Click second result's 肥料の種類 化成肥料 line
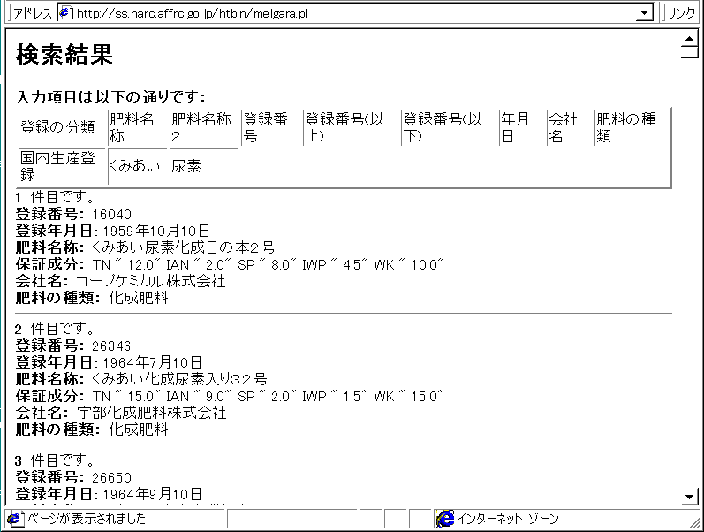 tap(92, 430)
